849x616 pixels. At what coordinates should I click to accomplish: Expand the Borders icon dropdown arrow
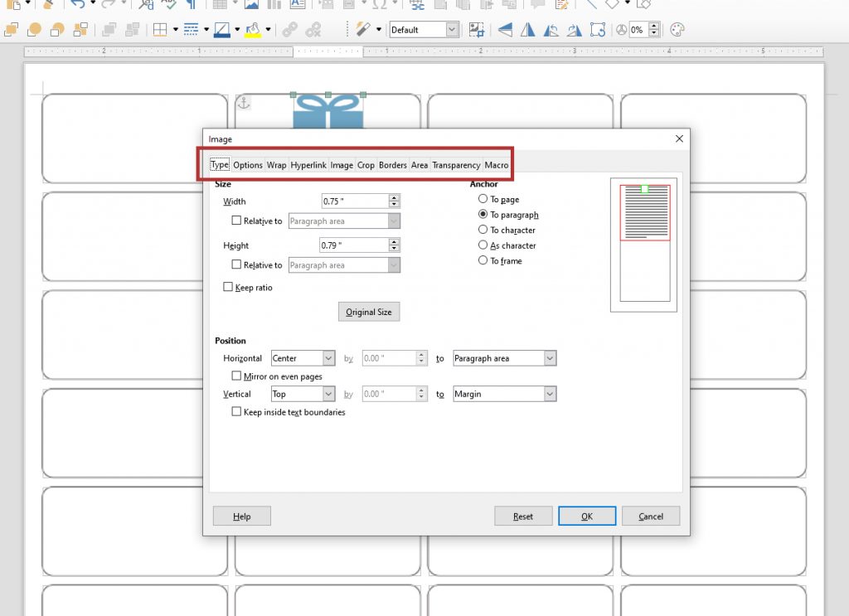176,30
